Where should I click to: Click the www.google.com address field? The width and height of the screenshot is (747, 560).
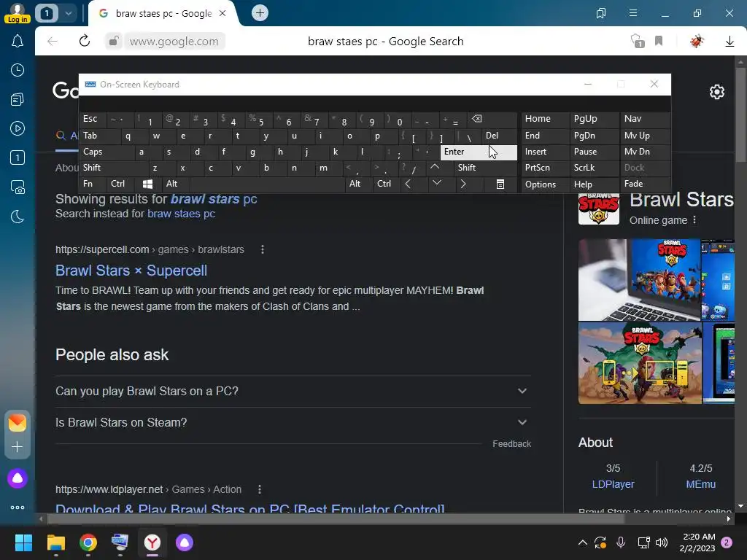(x=174, y=42)
